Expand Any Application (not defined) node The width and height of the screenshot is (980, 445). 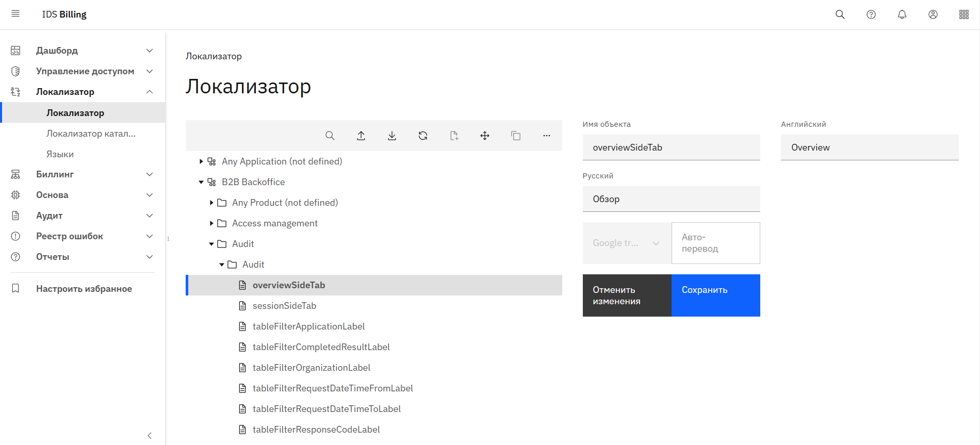tap(201, 161)
